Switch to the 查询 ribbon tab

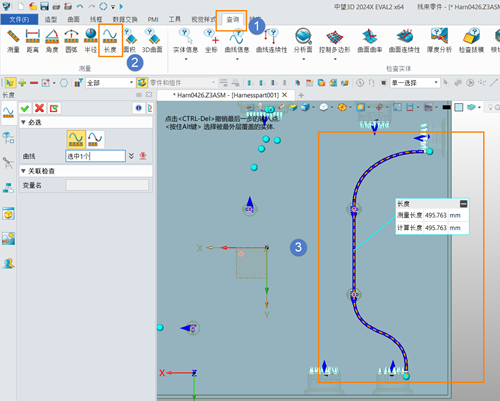(232, 20)
